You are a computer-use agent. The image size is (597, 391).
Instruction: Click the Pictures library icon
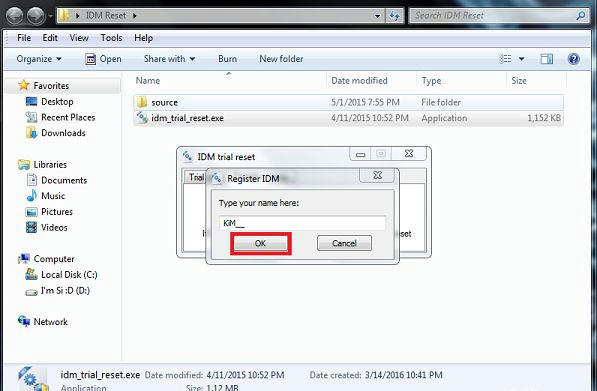click(x=31, y=212)
